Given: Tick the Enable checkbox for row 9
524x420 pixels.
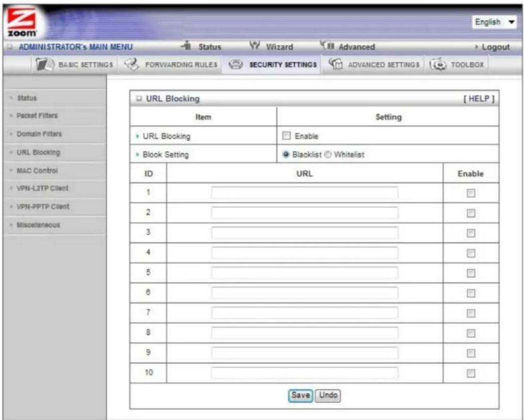Looking at the screenshot, I should coord(471,353).
